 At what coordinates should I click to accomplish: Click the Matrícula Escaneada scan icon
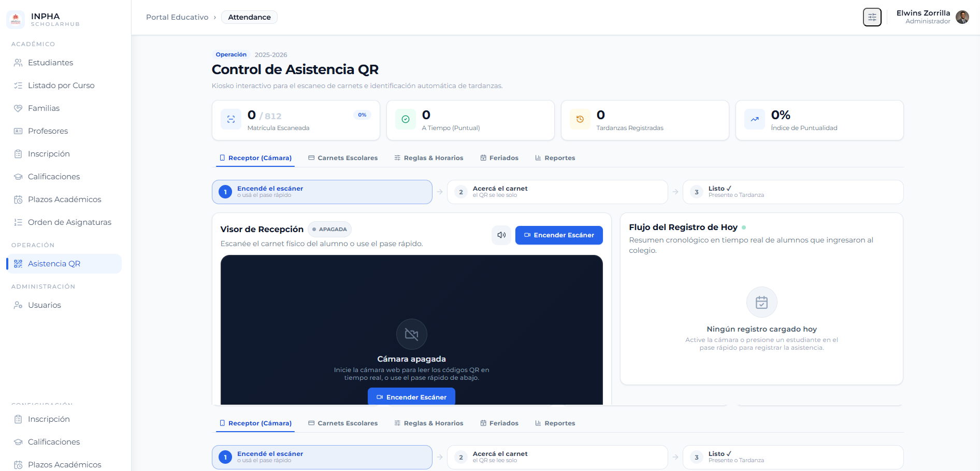(231, 119)
